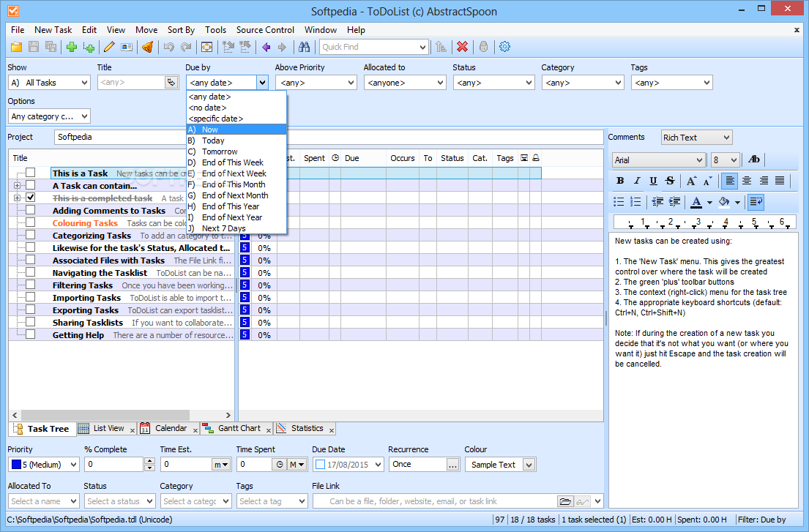Choose 'End of This Month' from list
Viewport: 809px width, 532px height.
point(234,184)
